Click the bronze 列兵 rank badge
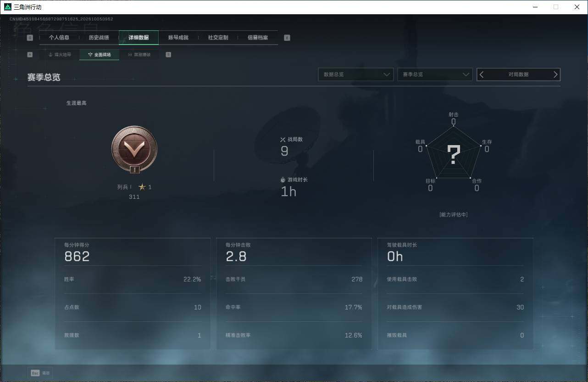 134,149
